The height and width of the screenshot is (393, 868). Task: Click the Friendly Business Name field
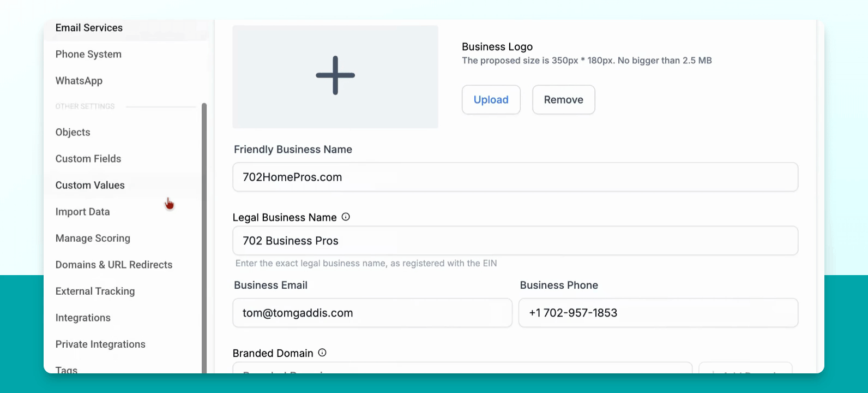click(515, 177)
